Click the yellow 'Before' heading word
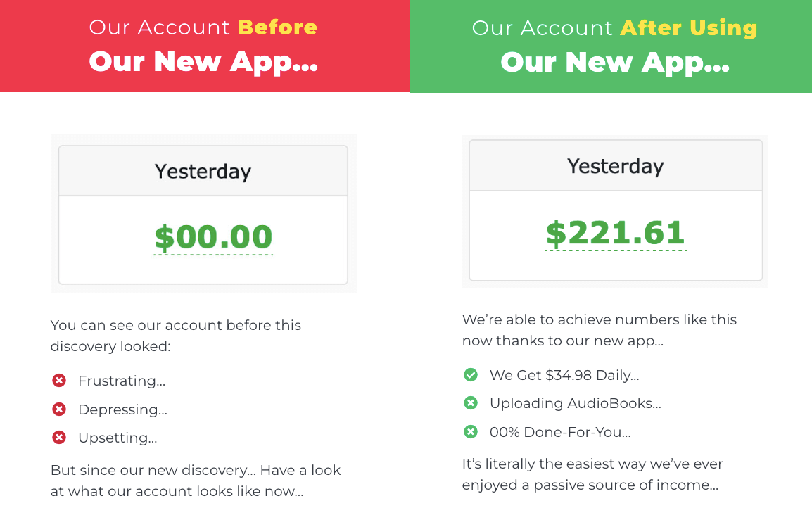812x527 pixels. (x=277, y=27)
